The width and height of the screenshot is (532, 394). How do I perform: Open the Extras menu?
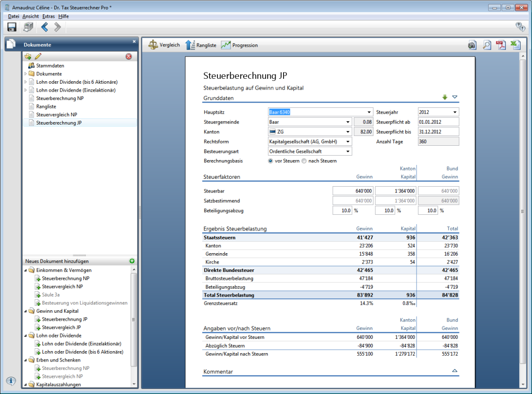[x=48, y=16]
